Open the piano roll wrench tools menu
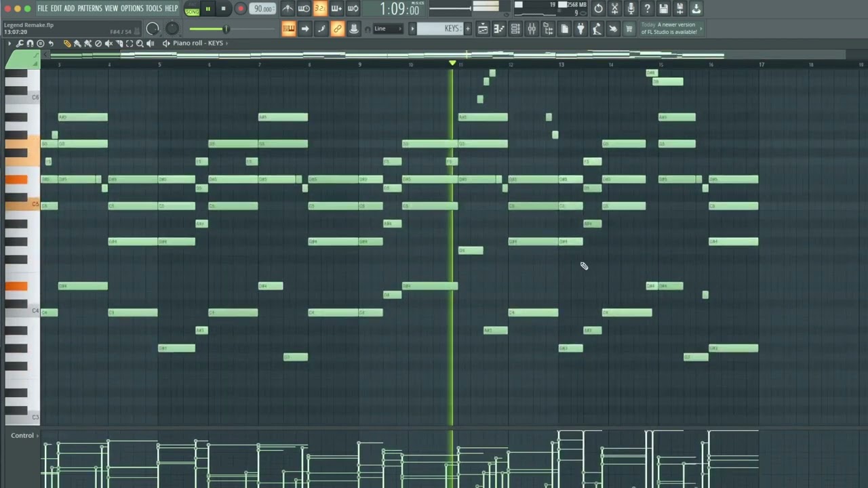This screenshot has height=488, width=868. tap(20, 43)
